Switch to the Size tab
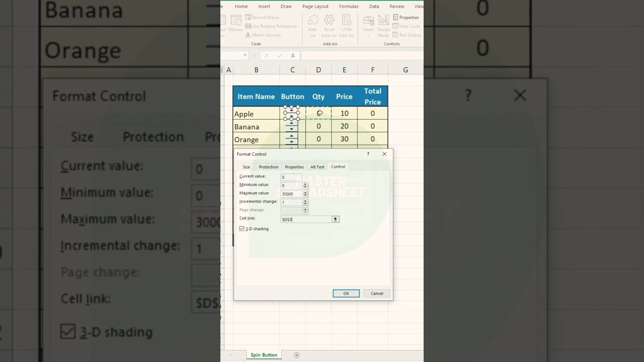 pos(246,167)
